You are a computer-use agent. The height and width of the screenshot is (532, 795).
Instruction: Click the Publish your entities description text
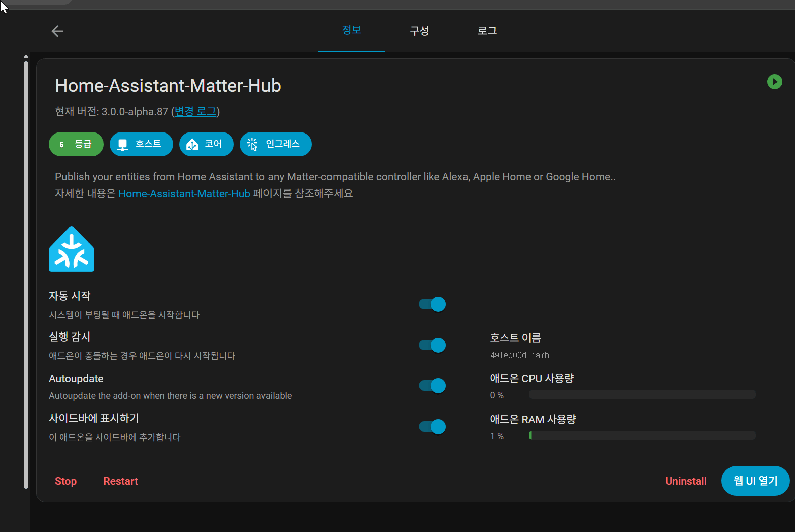click(x=335, y=177)
